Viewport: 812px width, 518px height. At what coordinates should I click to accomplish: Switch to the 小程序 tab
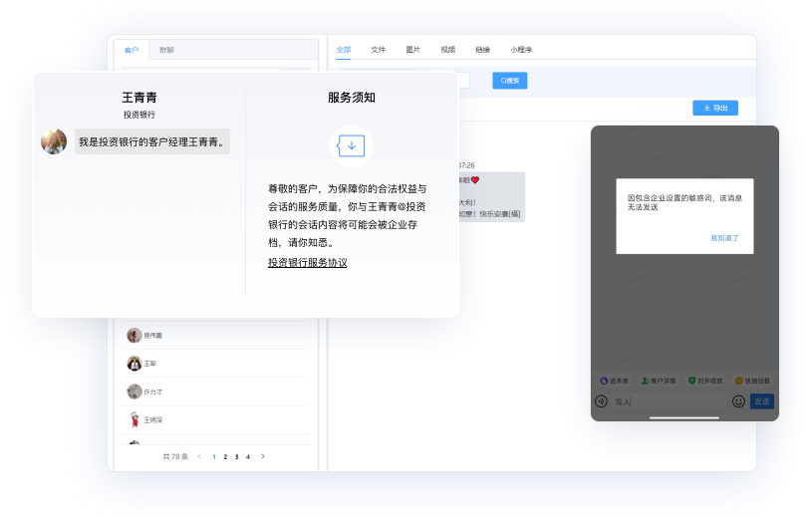[521, 49]
